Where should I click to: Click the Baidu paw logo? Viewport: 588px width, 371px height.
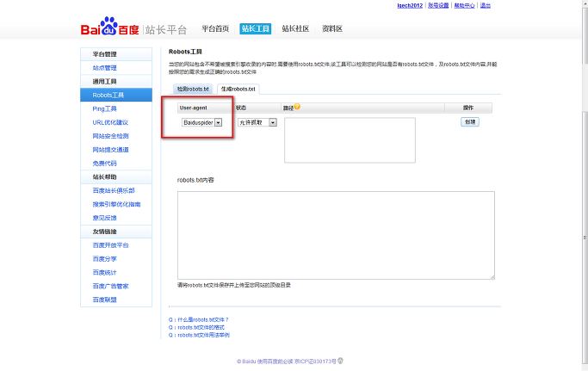coord(109,27)
